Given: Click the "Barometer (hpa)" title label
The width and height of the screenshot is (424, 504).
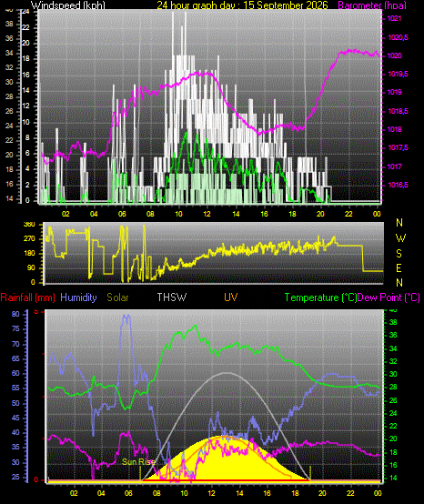Looking at the screenshot, I should (372, 5).
